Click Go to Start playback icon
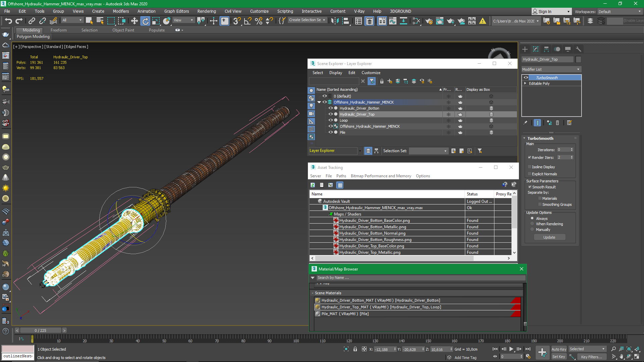 pos(495,349)
